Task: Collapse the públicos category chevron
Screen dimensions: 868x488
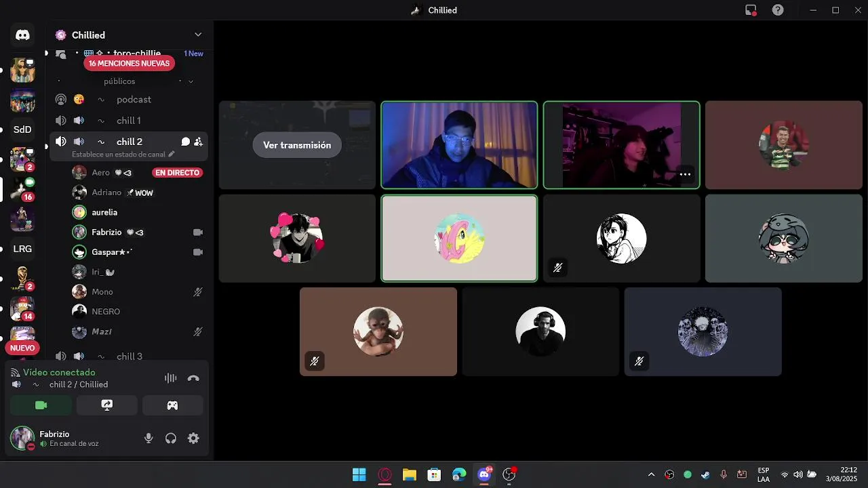Action: pos(191,81)
